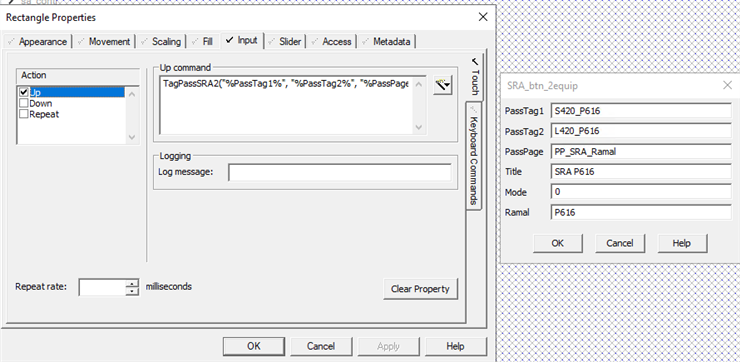Click the Title field SRA P616

coord(641,172)
